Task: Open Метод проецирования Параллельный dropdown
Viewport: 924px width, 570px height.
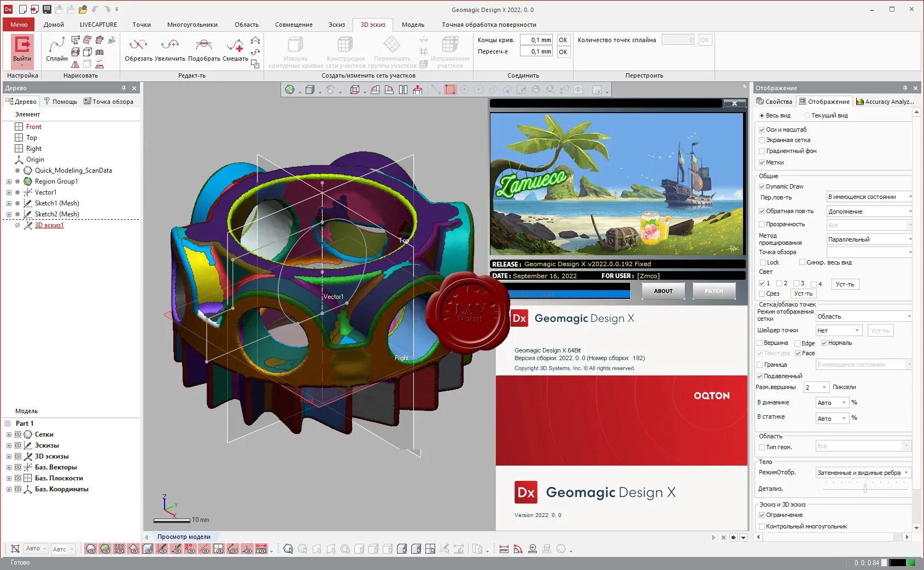Action: point(869,239)
